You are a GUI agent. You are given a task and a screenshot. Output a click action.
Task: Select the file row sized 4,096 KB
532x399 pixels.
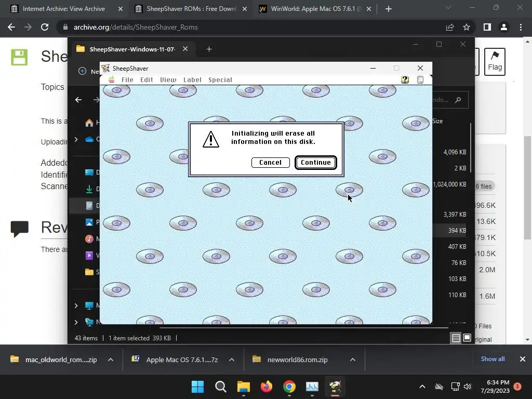pos(454,152)
